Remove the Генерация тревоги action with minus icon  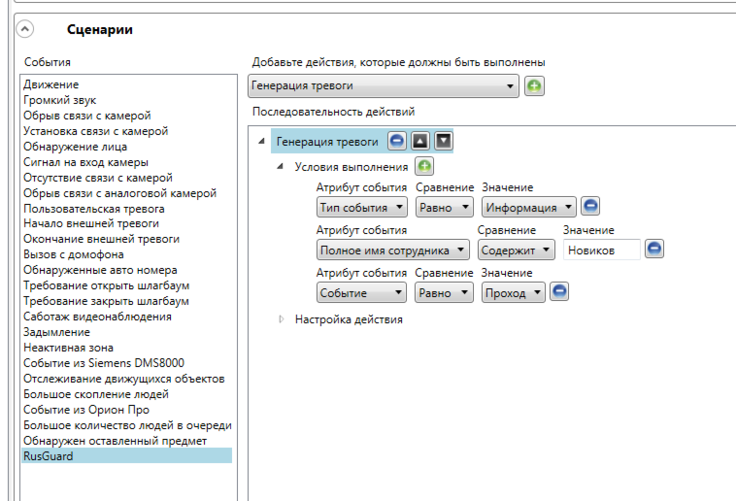[x=397, y=141]
